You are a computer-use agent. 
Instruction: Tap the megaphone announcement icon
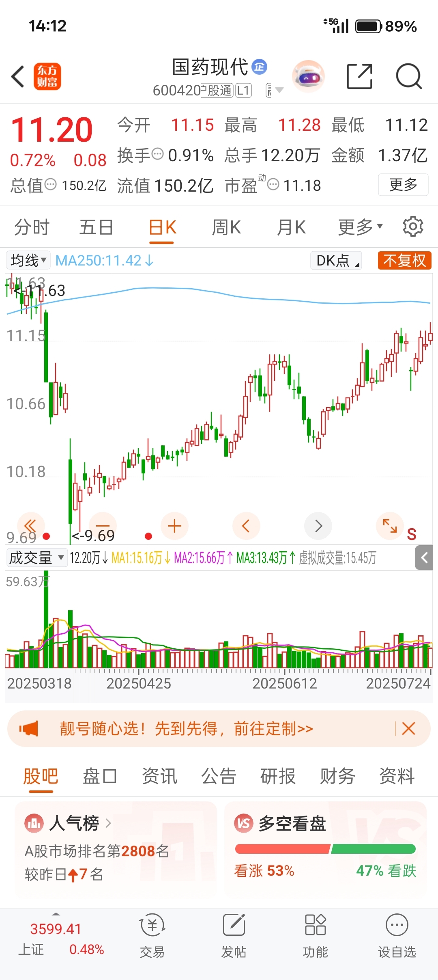pyautogui.click(x=29, y=728)
